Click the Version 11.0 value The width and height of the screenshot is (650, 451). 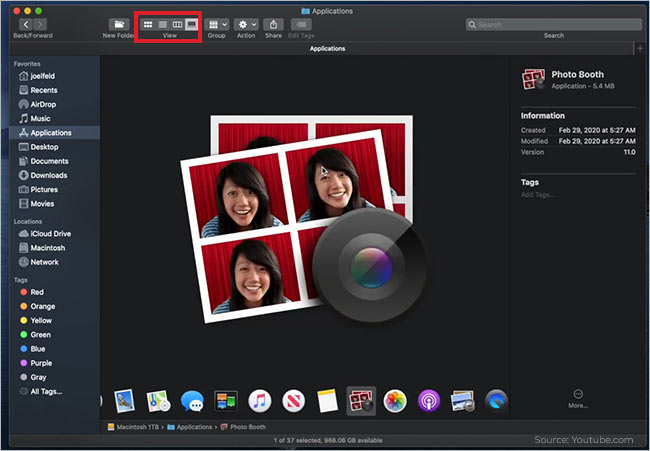[629, 152]
